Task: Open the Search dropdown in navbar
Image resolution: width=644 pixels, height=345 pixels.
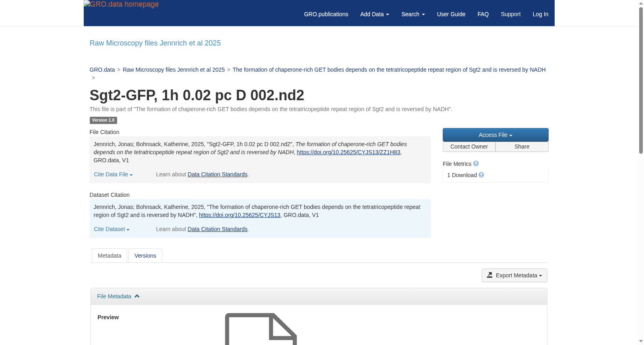Action: click(x=413, y=14)
